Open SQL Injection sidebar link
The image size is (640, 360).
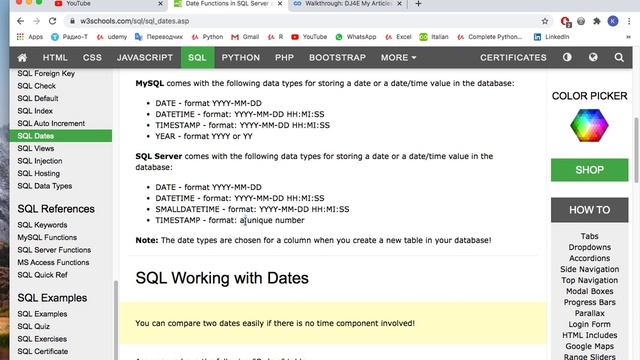pyautogui.click(x=40, y=161)
